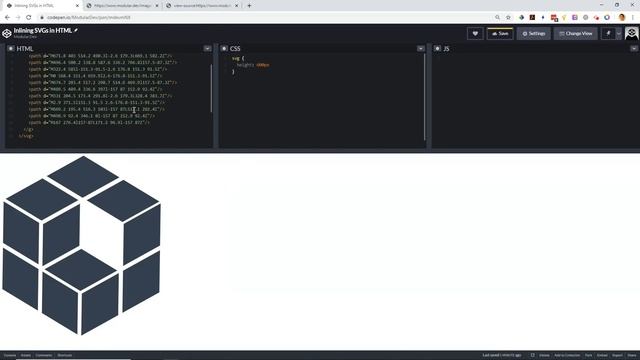Click the zoom magnifier icon in address bar

click(x=497, y=18)
